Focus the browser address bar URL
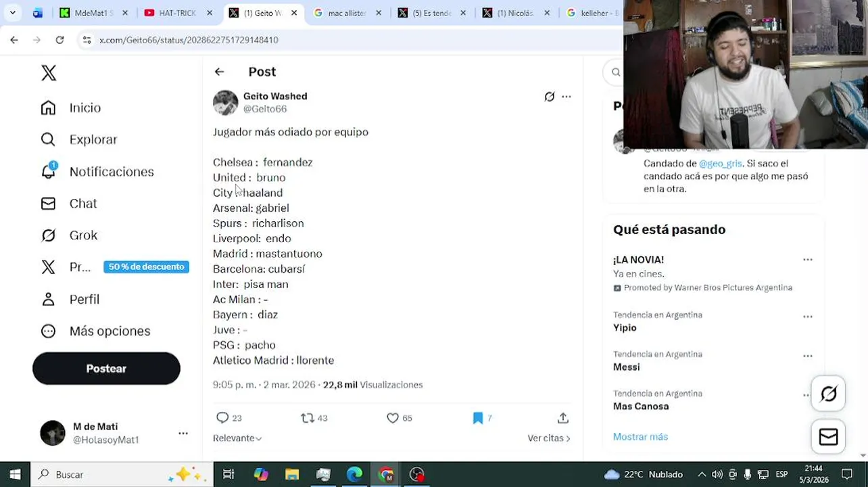868x487 pixels. [x=189, y=40]
